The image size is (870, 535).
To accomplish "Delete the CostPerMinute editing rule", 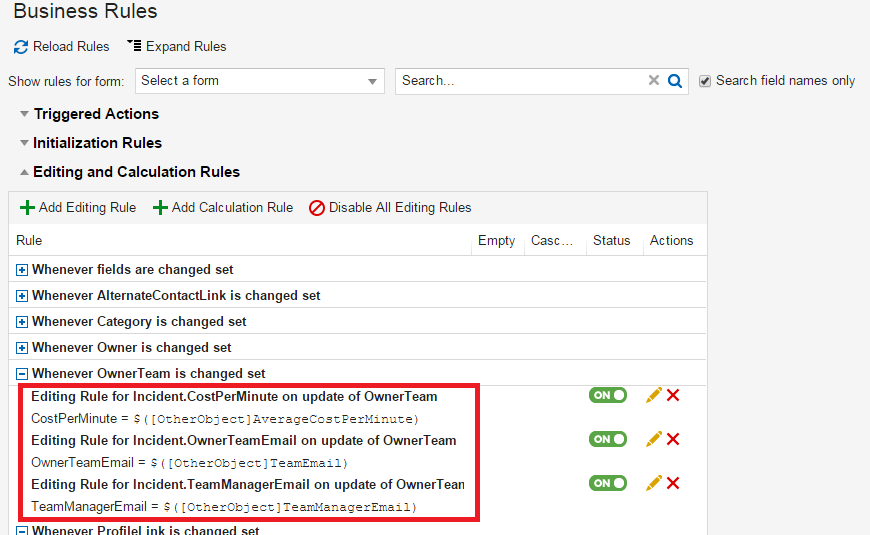I will pyautogui.click(x=673, y=395).
